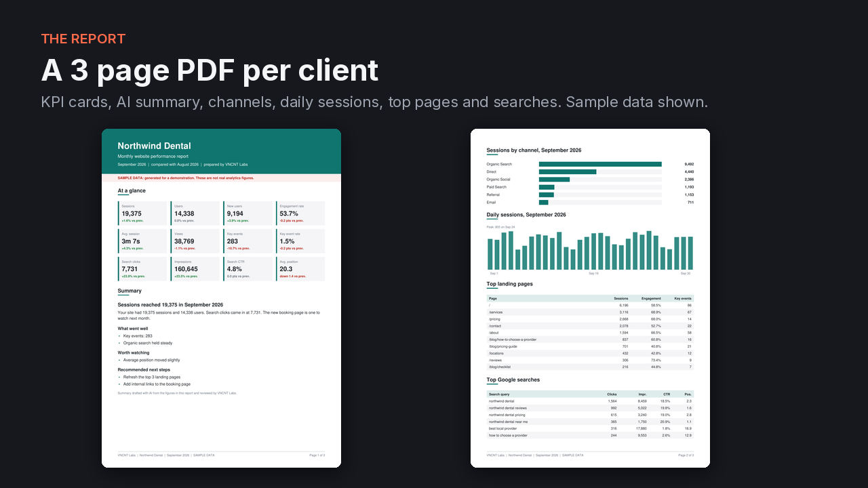The height and width of the screenshot is (488, 868).
Task: Select the Views 38,769 KPI card
Action: coord(195,241)
